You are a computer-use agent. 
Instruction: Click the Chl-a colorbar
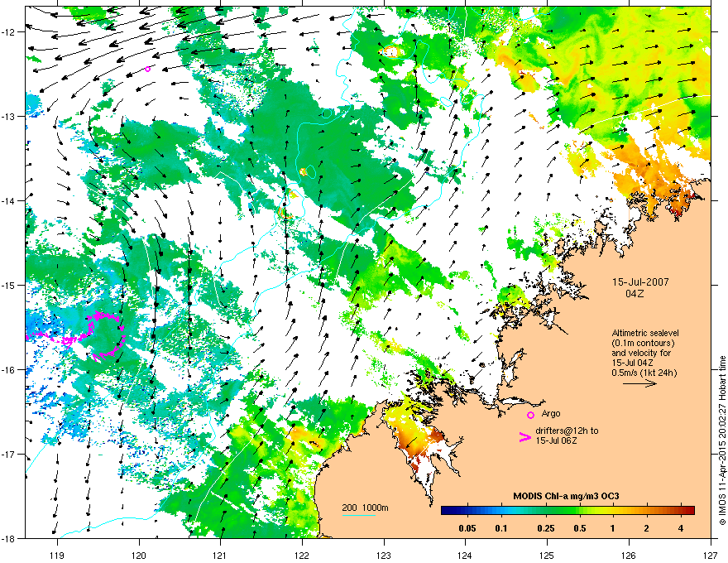coord(568,511)
